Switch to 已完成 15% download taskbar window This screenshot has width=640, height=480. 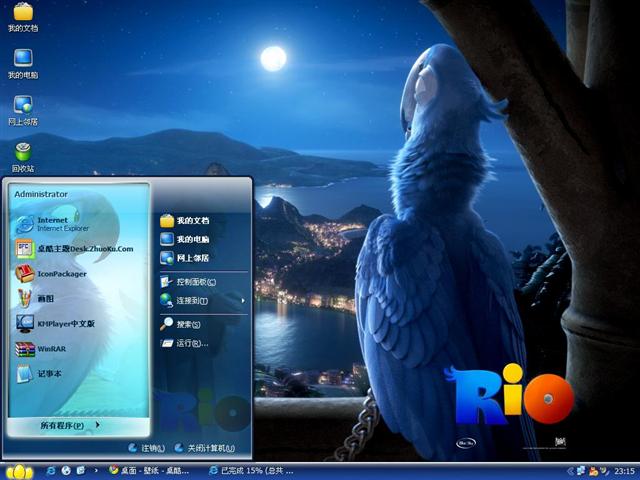252,471
